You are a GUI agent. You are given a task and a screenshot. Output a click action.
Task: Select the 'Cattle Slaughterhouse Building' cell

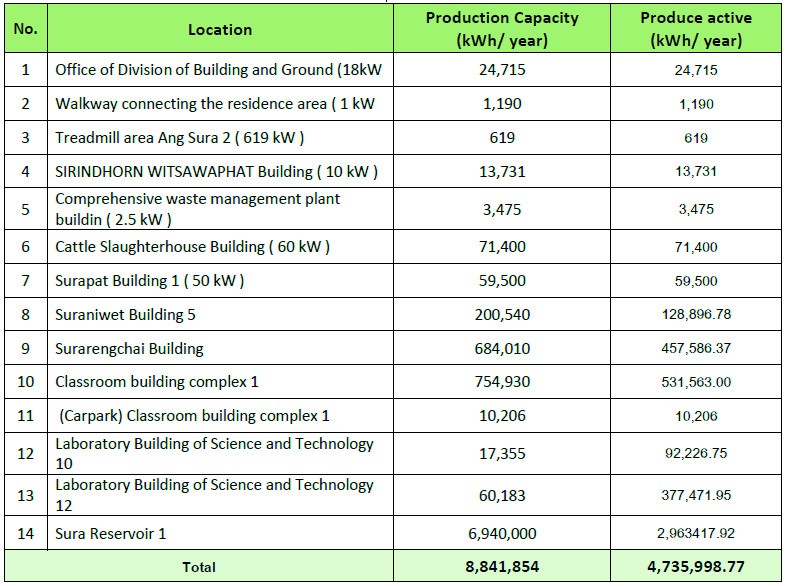pos(192,246)
